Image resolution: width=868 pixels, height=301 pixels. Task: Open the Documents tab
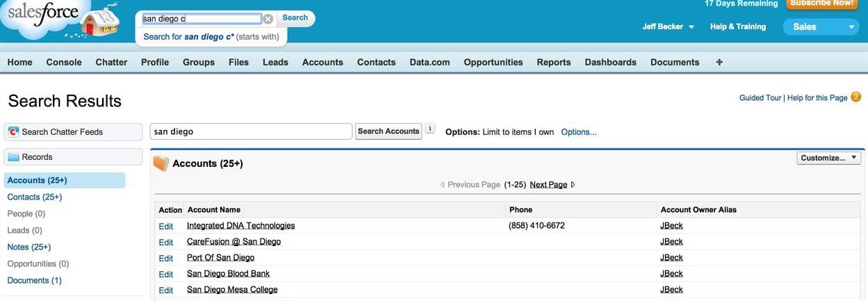(675, 62)
